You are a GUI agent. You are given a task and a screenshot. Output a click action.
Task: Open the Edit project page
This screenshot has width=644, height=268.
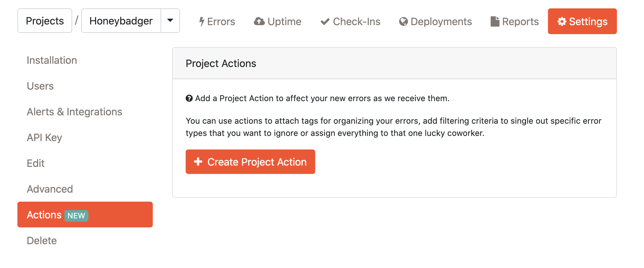click(x=36, y=163)
